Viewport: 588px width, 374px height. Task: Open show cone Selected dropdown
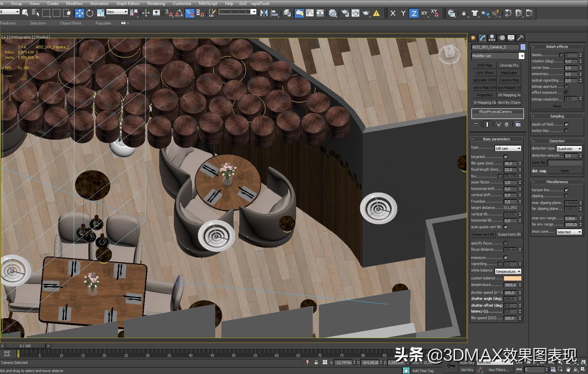tap(569, 232)
